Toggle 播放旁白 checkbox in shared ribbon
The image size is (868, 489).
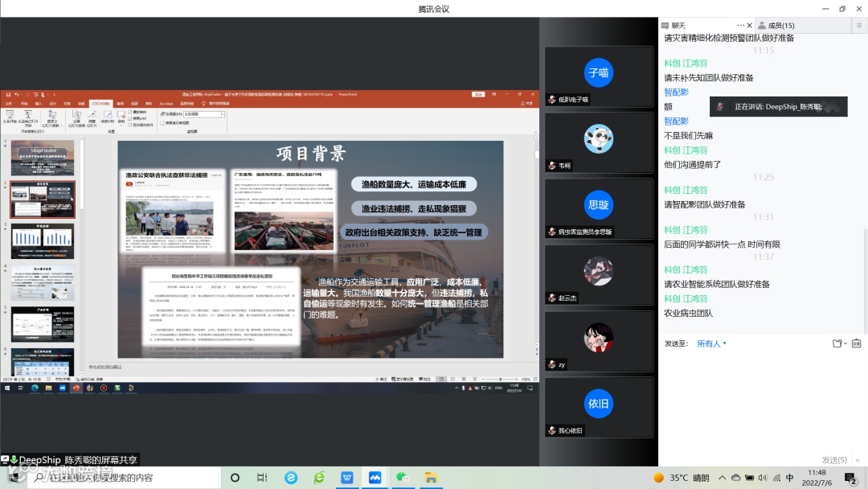point(129,112)
